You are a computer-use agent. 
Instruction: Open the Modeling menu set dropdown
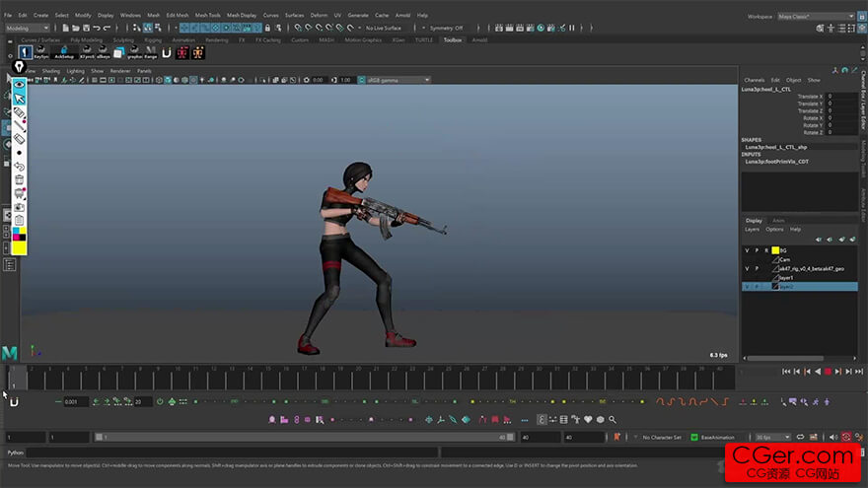coord(28,28)
